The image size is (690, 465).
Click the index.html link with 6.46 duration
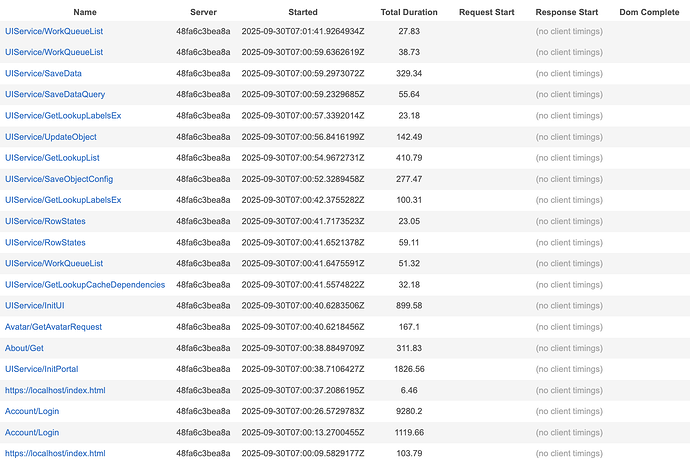(x=55, y=390)
